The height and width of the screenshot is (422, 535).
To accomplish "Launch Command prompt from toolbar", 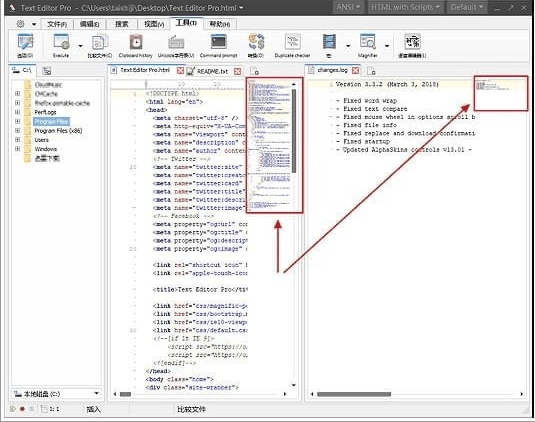I will point(218,45).
